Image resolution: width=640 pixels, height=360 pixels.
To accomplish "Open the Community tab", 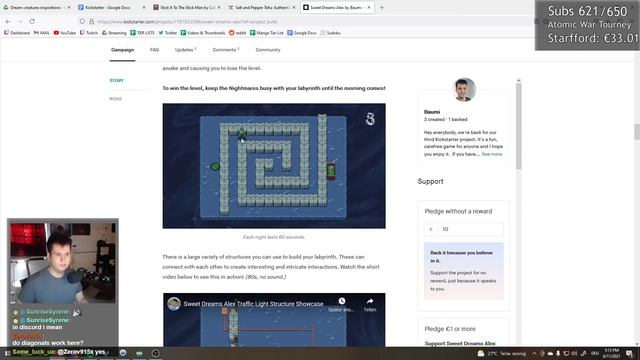I will pyautogui.click(x=268, y=50).
